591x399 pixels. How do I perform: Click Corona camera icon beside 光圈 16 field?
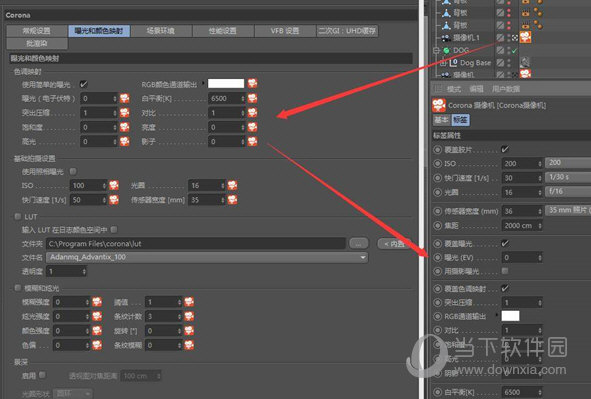[233, 185]
